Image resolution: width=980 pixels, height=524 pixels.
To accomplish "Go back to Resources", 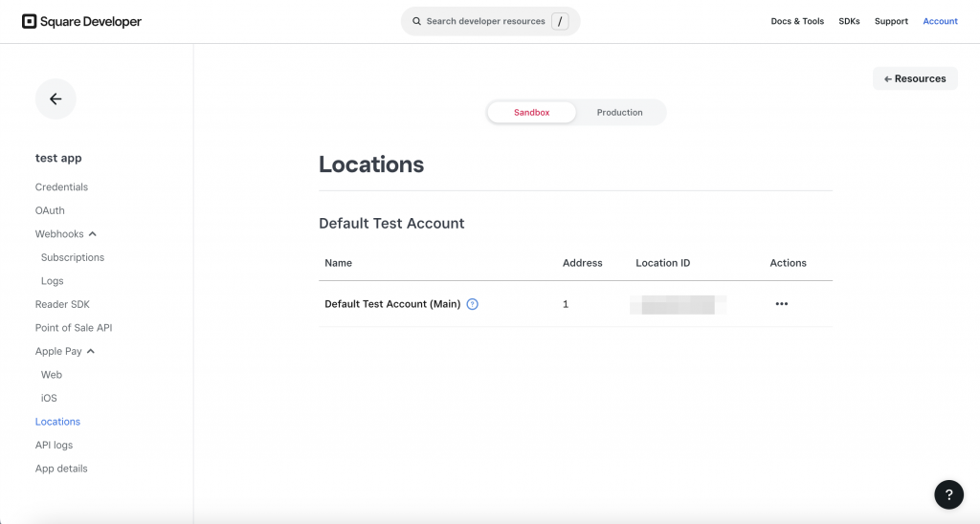I will (915, 78).
